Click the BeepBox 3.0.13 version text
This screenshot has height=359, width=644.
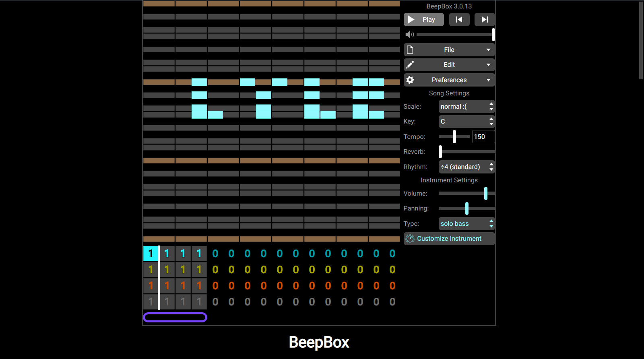pos(449,6)
